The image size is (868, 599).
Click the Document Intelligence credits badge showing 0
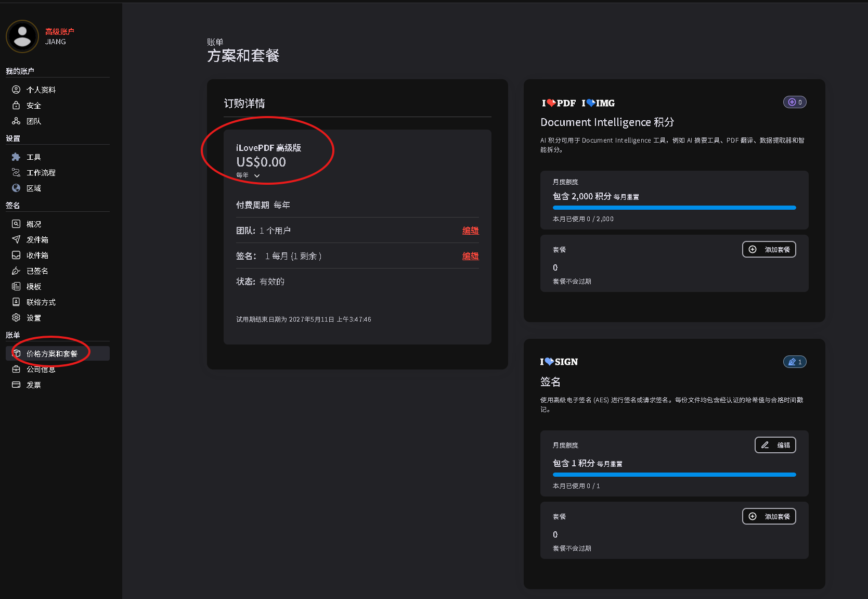tap(795, 102)
